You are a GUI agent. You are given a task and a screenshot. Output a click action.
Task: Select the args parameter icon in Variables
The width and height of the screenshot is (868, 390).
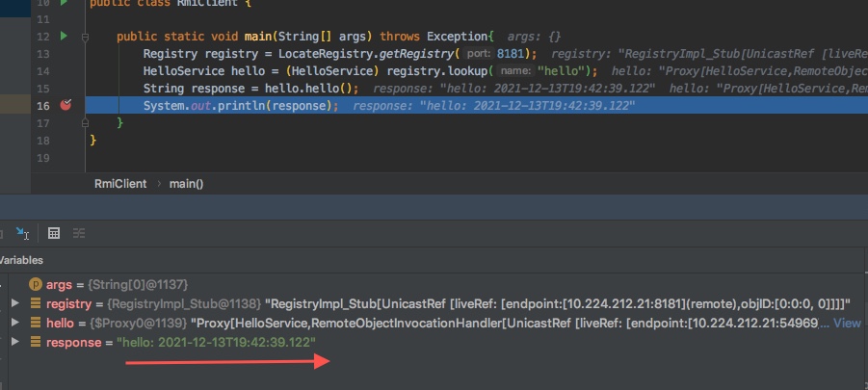[x=36, y=284]
